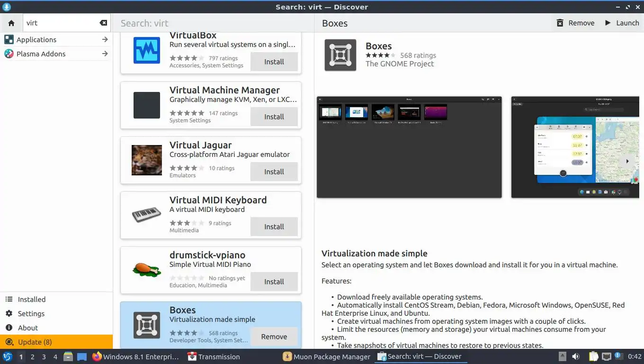Screen dimensions: 644x364
Task: Click the Virtual Machine Manager title
Action: tap(224, 90)
